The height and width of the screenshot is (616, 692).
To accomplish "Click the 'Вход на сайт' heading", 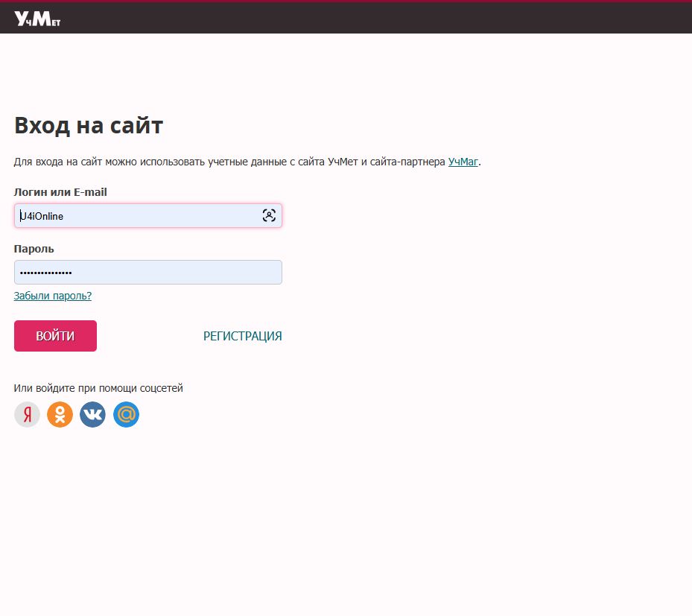I will [x=89, y=125].
